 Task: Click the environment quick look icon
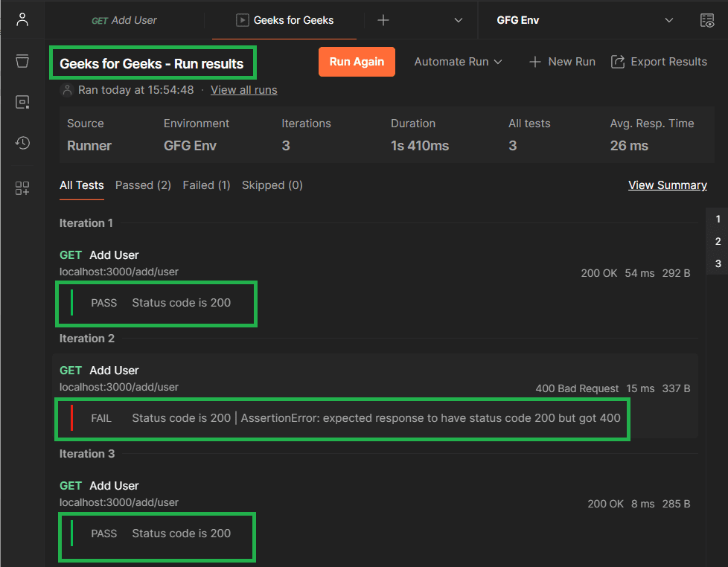[707, 20]
